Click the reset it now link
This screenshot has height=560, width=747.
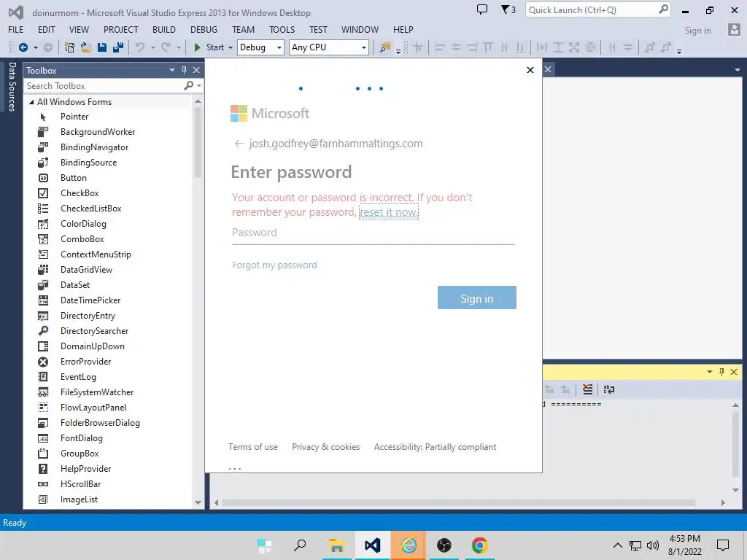(x=389, y=212)
